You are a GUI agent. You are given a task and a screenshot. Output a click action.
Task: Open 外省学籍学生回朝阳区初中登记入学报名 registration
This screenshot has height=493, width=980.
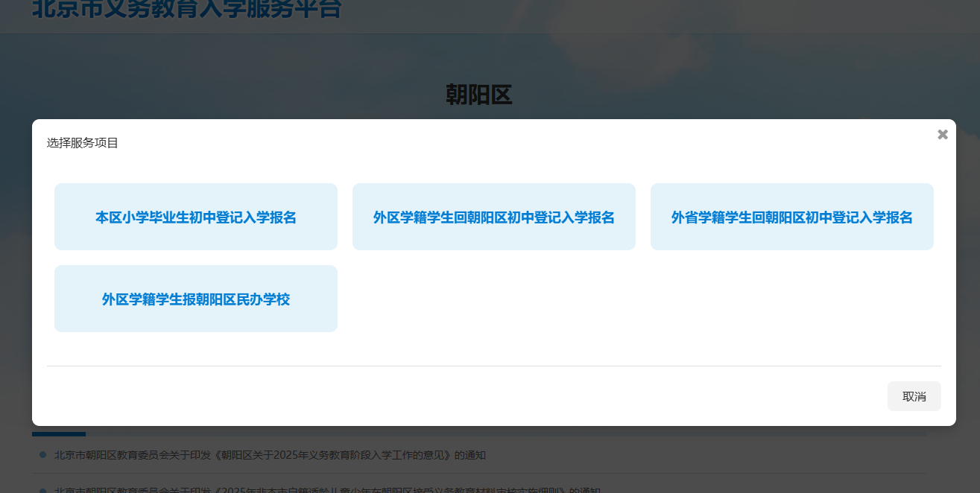[x=791, y=217]
